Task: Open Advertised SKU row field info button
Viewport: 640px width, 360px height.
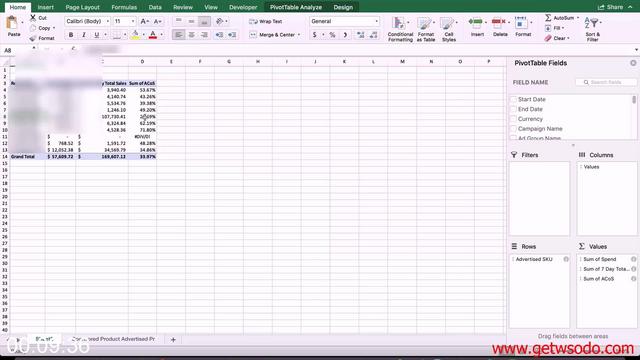Action: [x=566, y=259]
